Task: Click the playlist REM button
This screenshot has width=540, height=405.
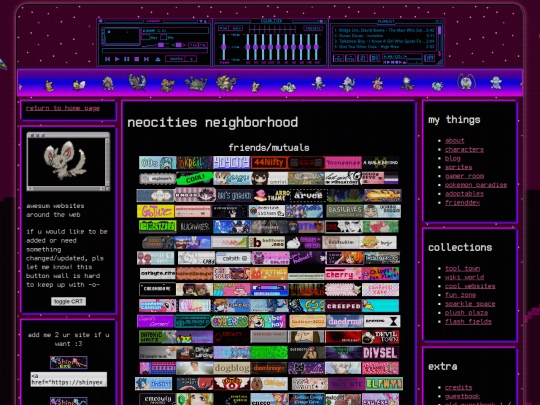Action: pos(351,58)
